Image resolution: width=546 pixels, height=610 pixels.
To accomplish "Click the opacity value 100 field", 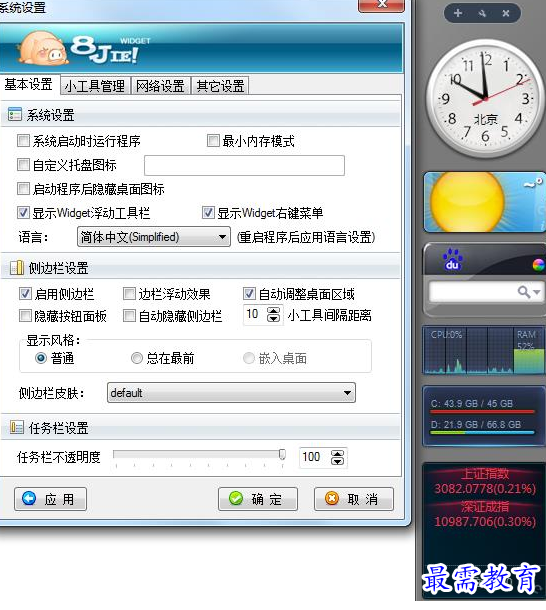I will pyautogui.click(x=314, y=457).
